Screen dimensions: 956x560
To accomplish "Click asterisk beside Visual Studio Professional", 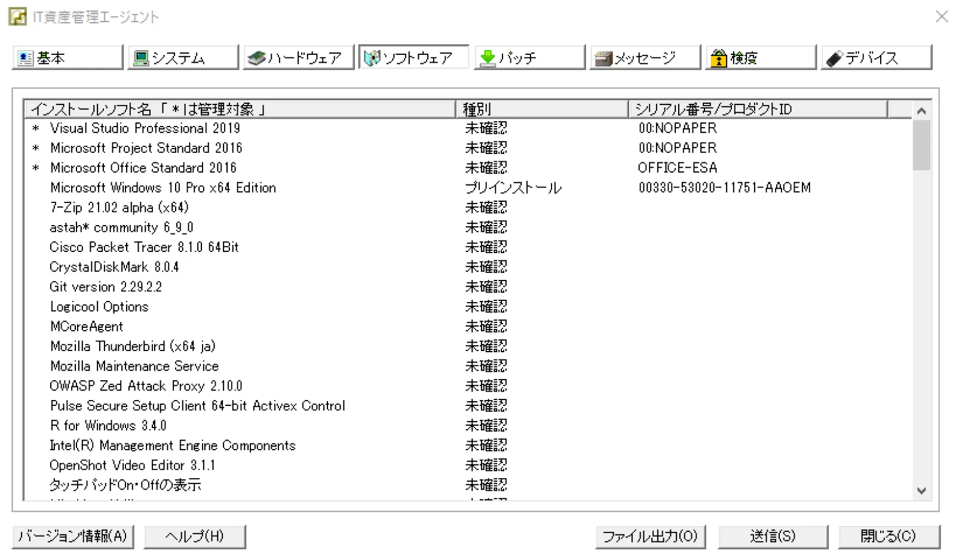I will [36, 128].
